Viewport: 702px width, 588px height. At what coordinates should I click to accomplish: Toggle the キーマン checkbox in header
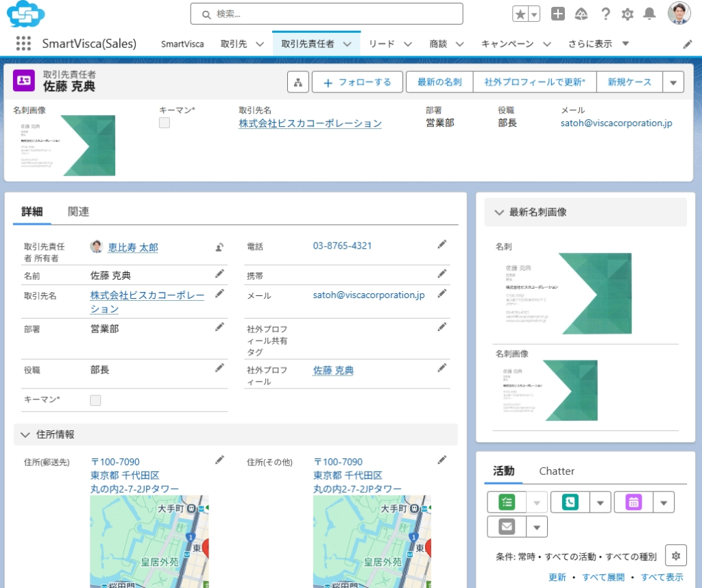165,123
